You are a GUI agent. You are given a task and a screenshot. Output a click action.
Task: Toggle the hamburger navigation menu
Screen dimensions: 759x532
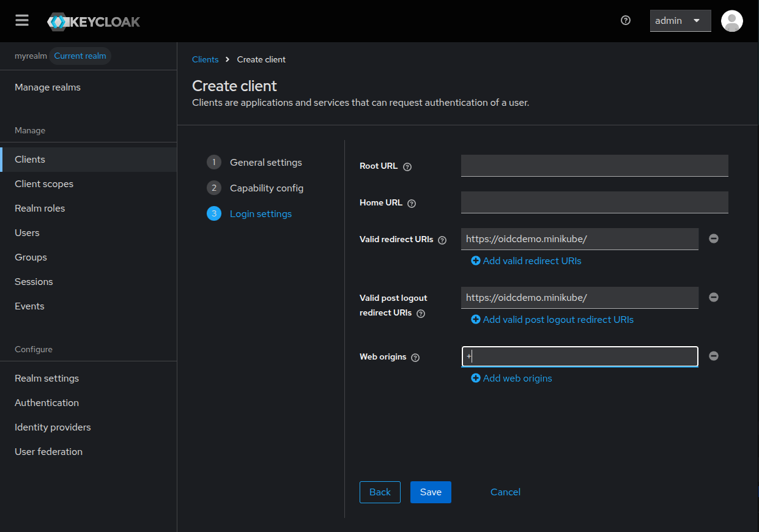(22, 21)
